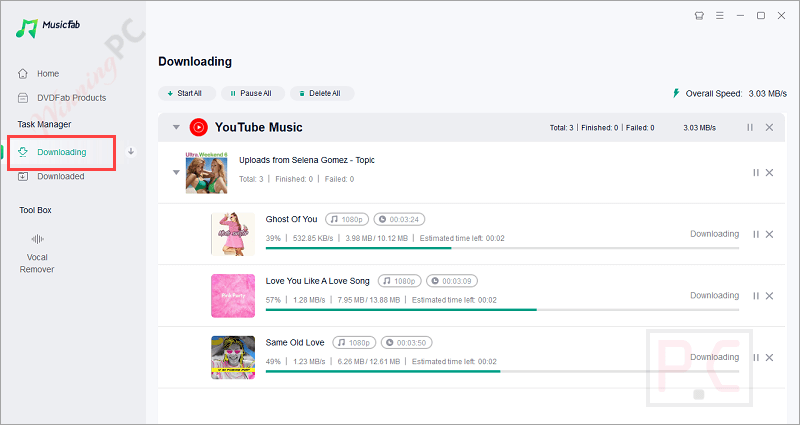The image size is (800, 425).
Task: Click the Ghost Of You title text
Action: point(291,219)
